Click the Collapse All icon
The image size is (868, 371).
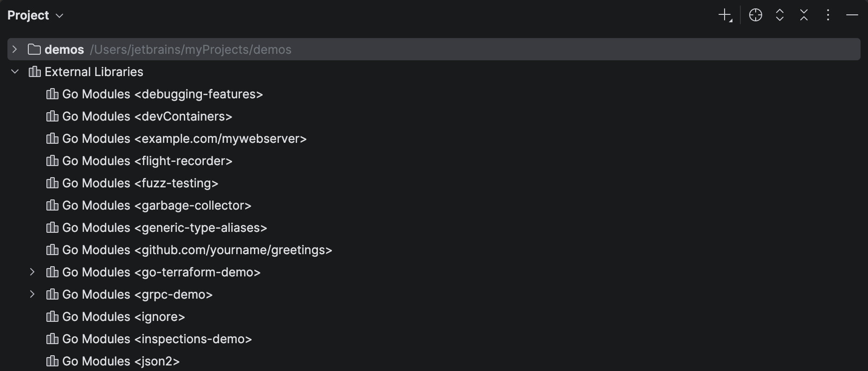(x=804, y=15)
